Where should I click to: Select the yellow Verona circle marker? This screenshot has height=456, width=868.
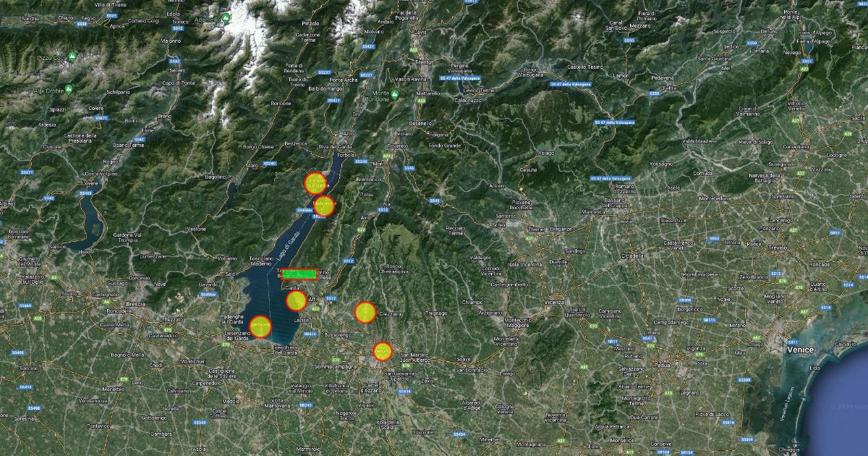(382, 352)
